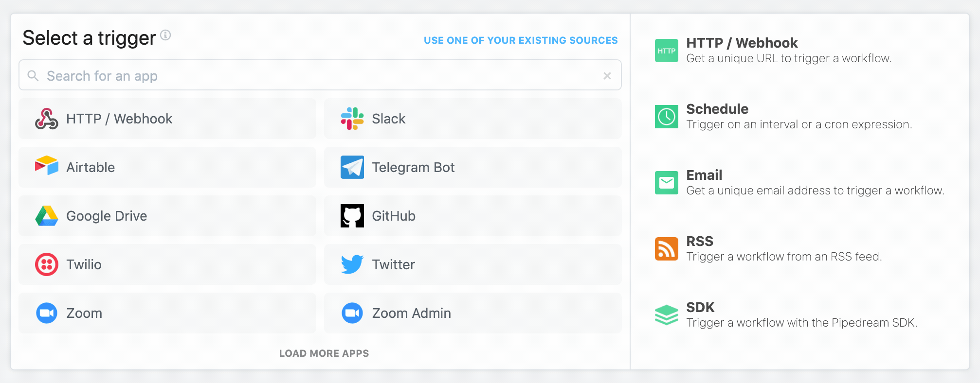Select the SDK trigger layers icon
The width and height of the screenshot is (980, 383).
pos(666,314)
